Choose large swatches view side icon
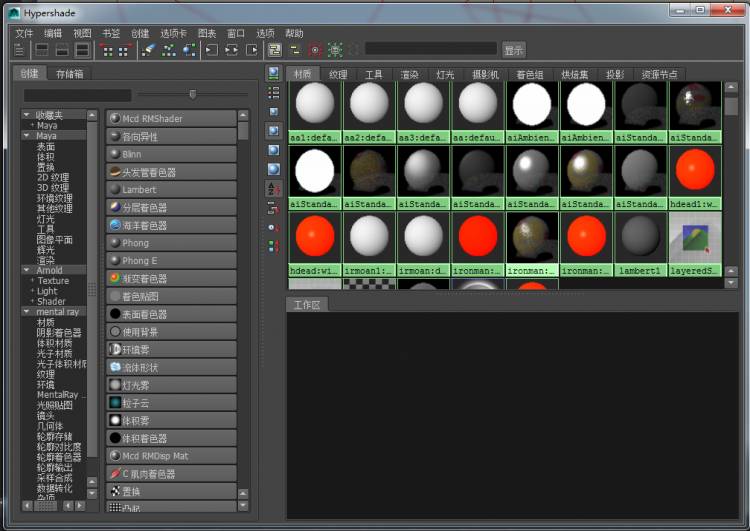 (274, 150)
